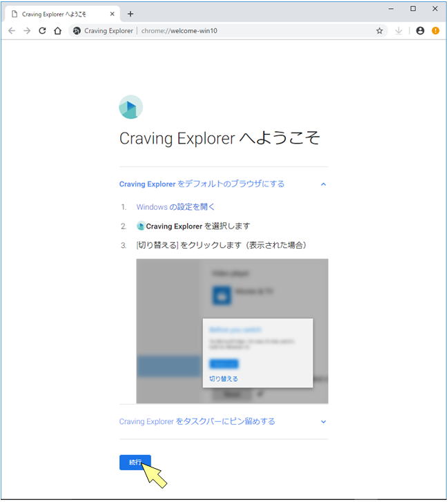The width and height of the screenshot is (448, 502).
Task: Click the forward navigation arrow
Action: pyautogui.click(x=27, y=31)
